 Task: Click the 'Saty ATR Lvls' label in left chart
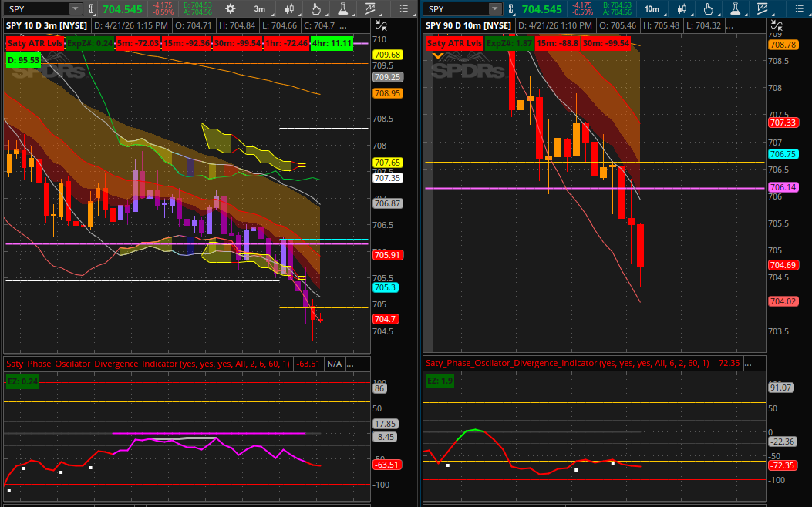pos(35,43)
